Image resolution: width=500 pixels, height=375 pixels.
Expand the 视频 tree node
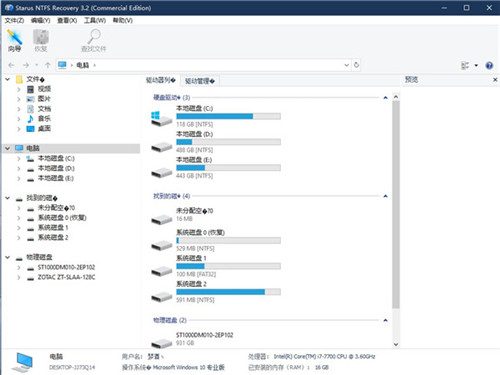[x=19, y=89]
